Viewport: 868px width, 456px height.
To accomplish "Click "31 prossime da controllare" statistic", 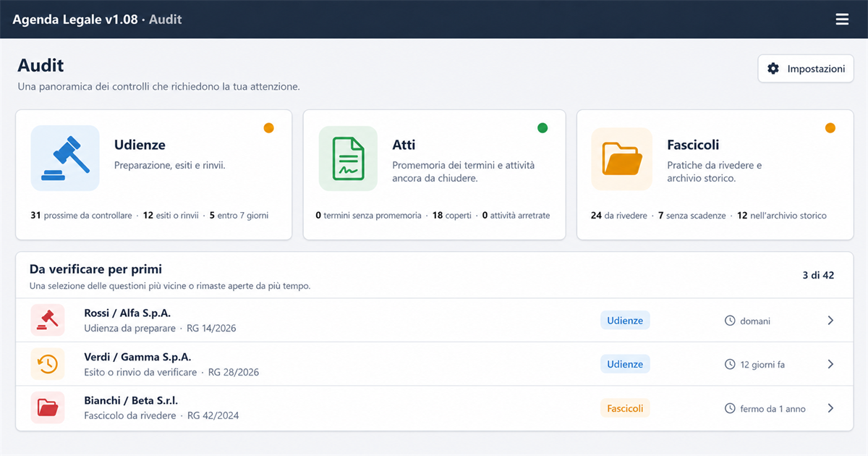I will point(81,216).
